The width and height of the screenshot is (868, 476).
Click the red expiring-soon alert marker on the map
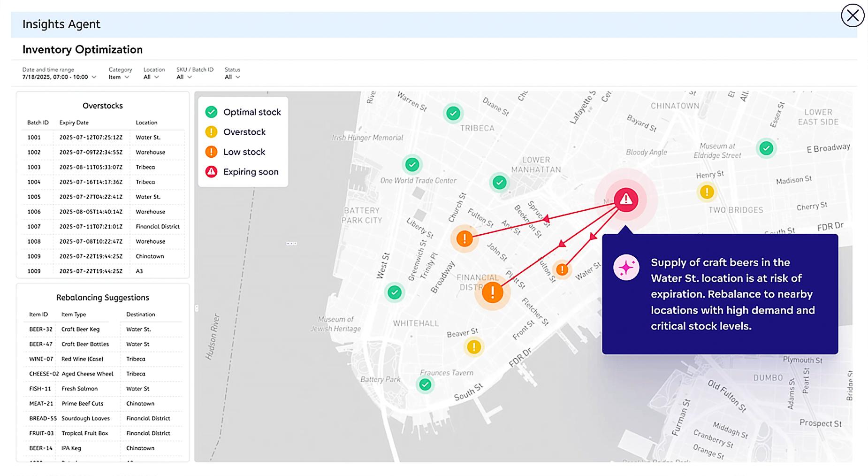click(625, 200)
